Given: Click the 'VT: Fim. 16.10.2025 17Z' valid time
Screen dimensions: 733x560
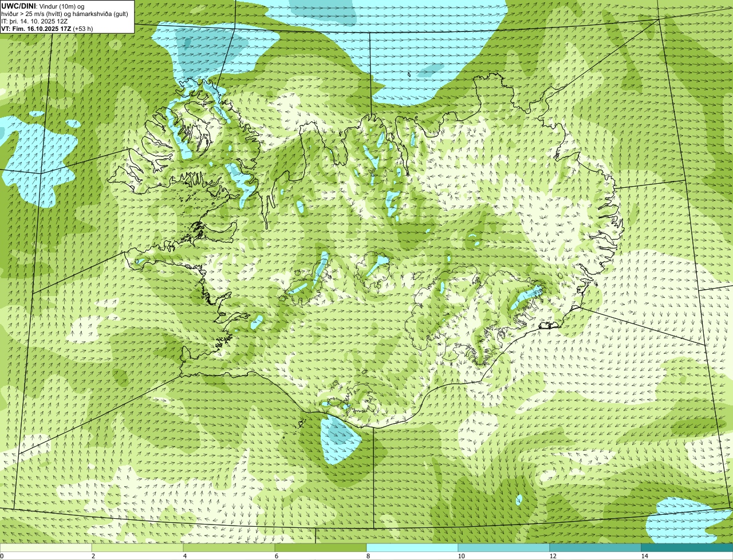Looking at the screenshot, I should 37,29.
